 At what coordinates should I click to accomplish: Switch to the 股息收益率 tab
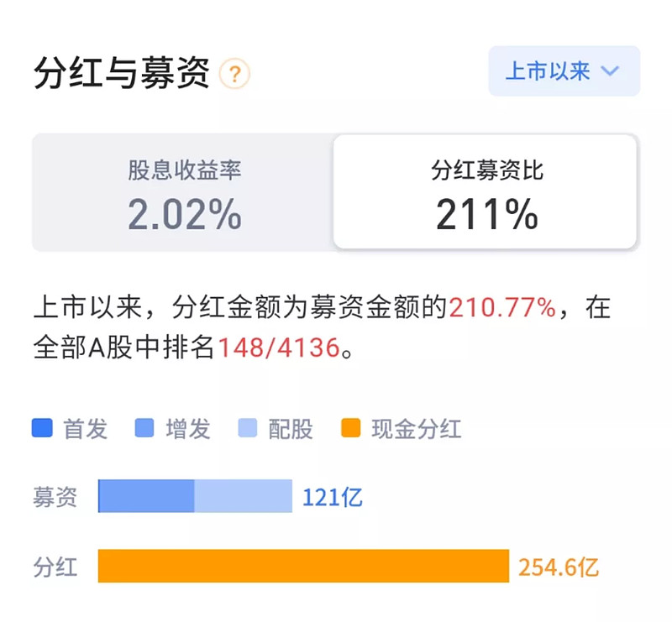(x=185, y=191)
